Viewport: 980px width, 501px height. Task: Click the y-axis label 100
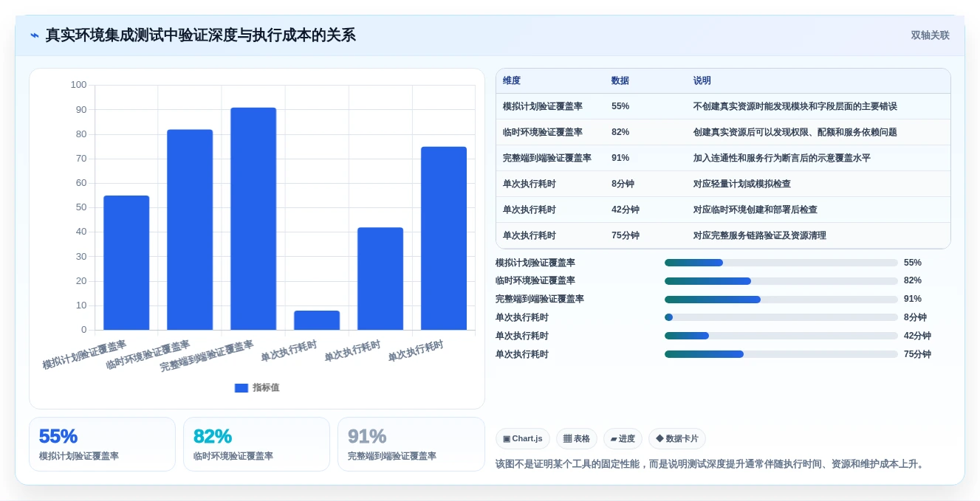point(79,85)
